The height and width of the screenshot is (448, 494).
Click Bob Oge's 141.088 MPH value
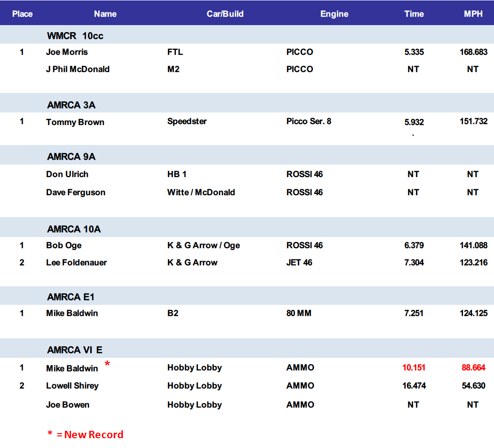[474, 245]
